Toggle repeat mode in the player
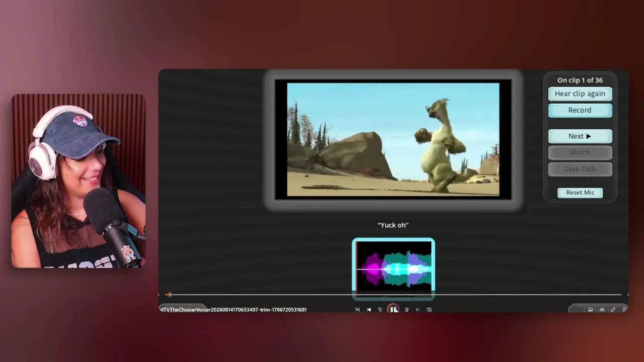The height and width of the screenshot is (362, 644). (429, 310)
